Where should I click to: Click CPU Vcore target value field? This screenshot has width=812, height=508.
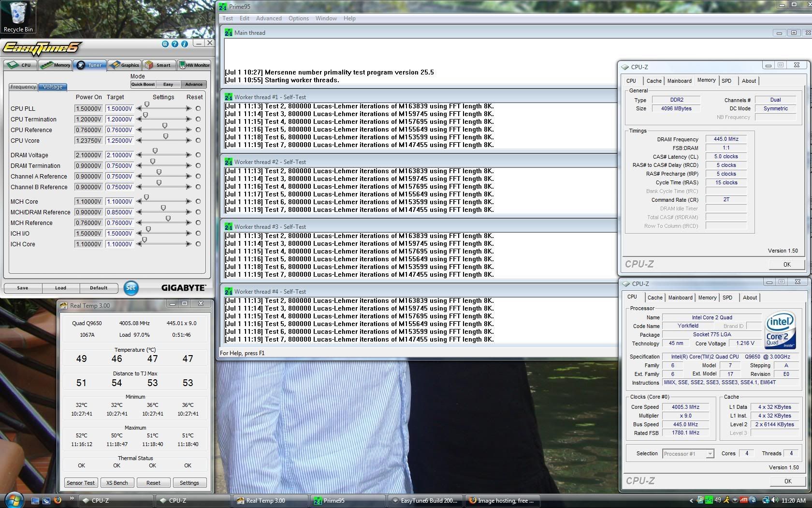tap(119, 141)
